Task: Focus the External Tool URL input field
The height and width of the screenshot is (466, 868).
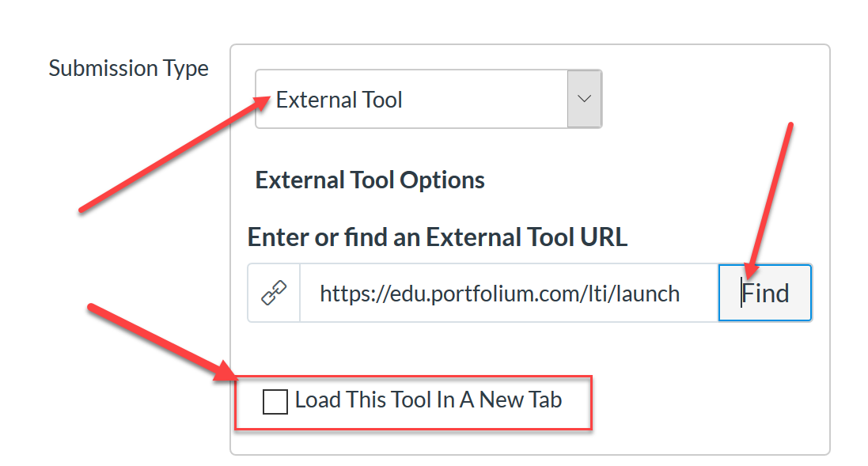Action: click(x=510, y=293)
